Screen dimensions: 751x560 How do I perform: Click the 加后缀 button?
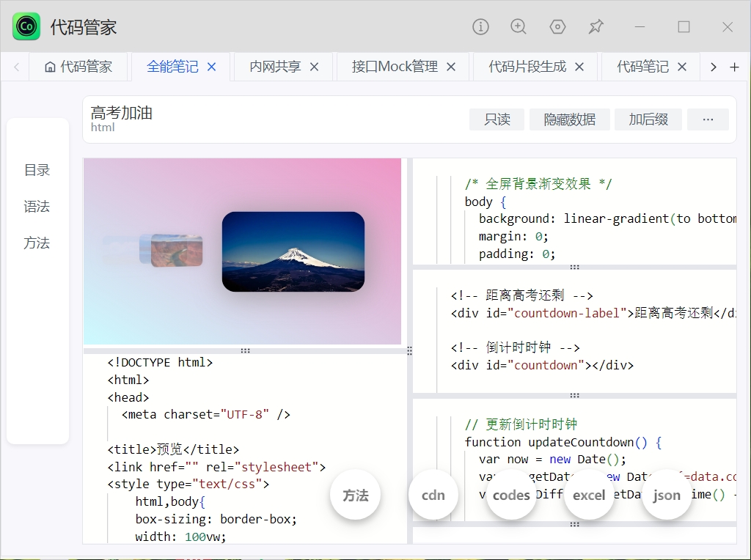[x=648, y=119]
